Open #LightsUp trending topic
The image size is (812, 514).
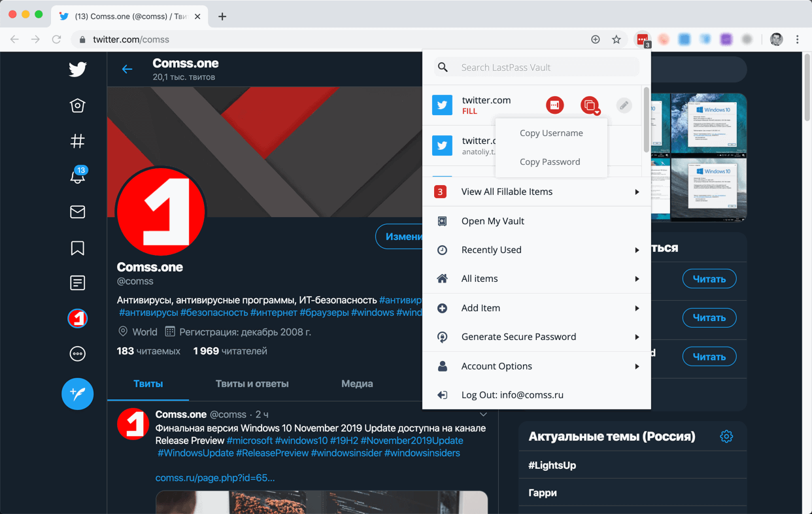[x=552, y=465]
